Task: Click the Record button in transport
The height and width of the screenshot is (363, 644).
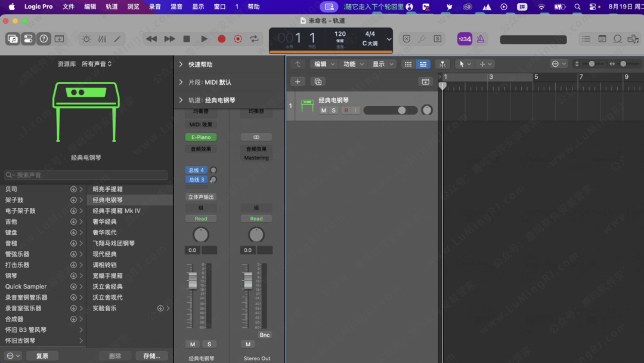Action: point(221,39)
